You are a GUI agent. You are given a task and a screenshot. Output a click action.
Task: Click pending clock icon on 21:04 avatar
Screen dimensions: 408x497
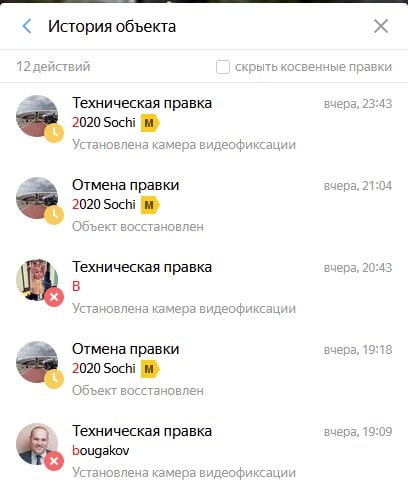pyautogui.click(x=54, y=215)
